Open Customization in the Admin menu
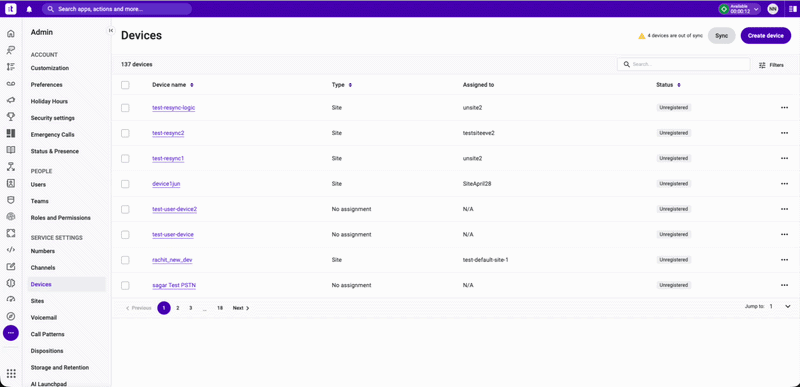Screen dimensions: 800x387 (49, 68)
